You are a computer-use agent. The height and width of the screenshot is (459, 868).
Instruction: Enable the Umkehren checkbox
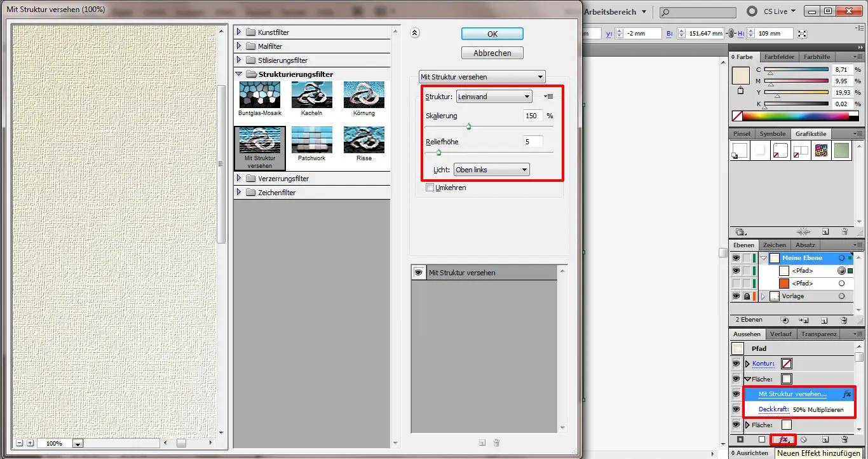tap(430, 188)
